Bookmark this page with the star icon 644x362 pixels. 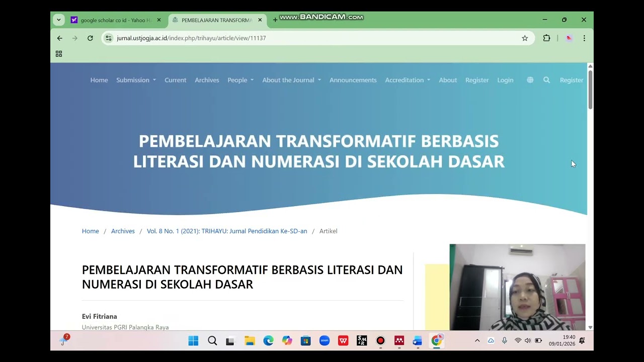[525, 38]
